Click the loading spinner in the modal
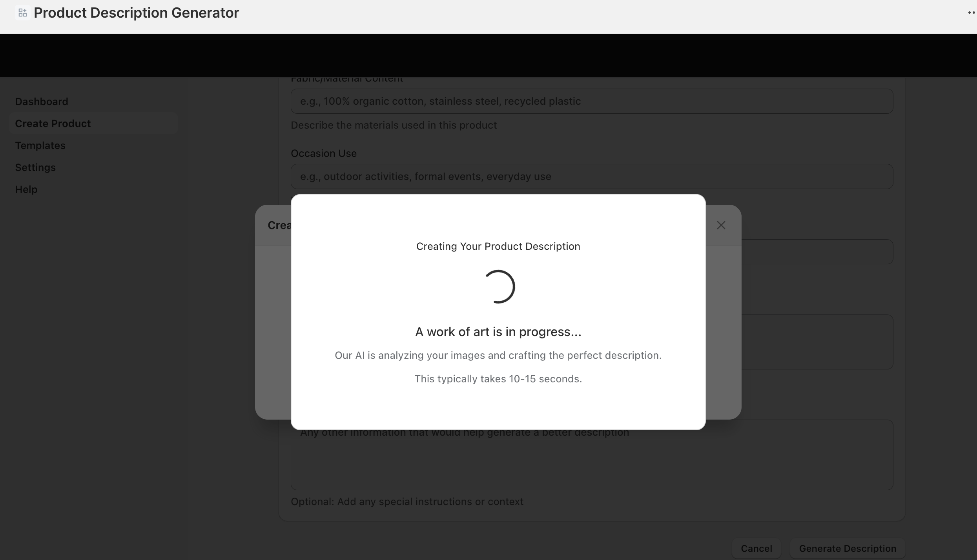 click(x=498, y=287)
